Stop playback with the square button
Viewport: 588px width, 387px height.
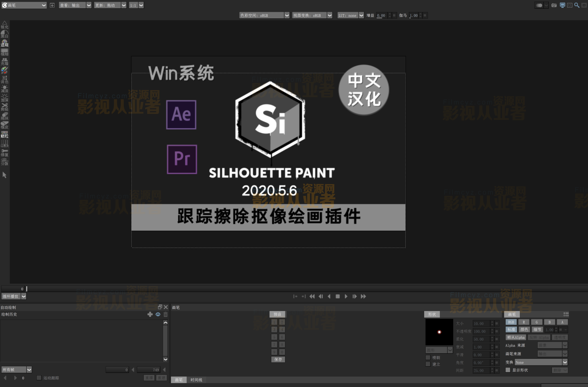338,296
